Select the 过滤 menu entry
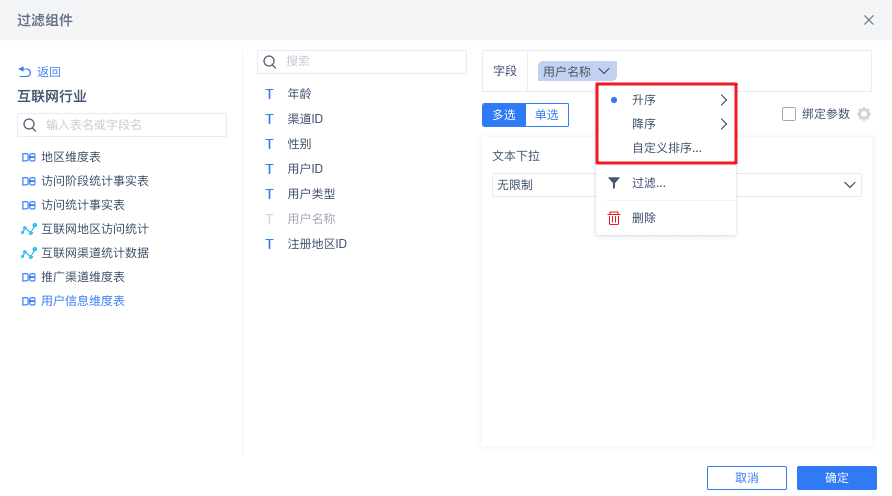 (x=649, y=183)
